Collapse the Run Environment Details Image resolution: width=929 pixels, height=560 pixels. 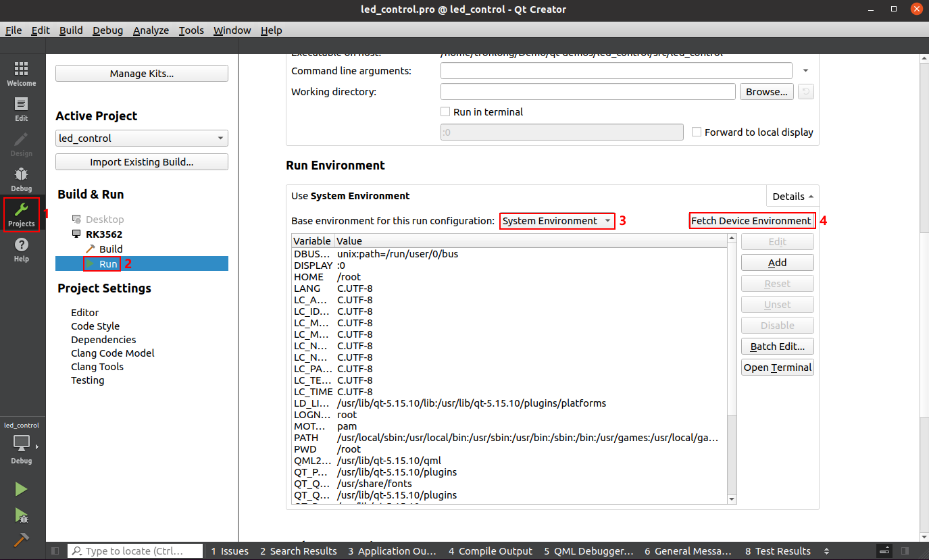pyautogui.click(x=793, y=197)
